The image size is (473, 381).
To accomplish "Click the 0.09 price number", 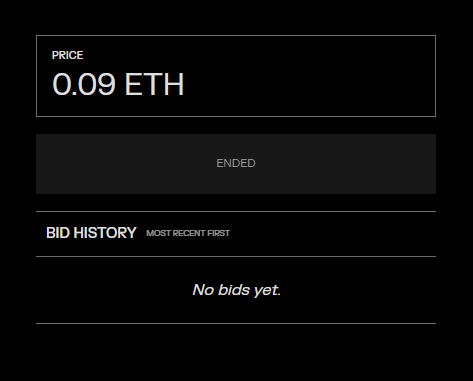I will coord(84,84).
